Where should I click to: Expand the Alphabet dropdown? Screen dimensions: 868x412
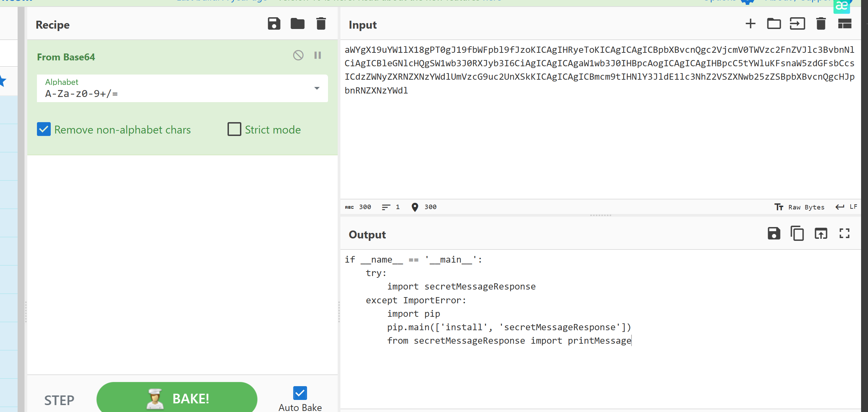(317, 88)
